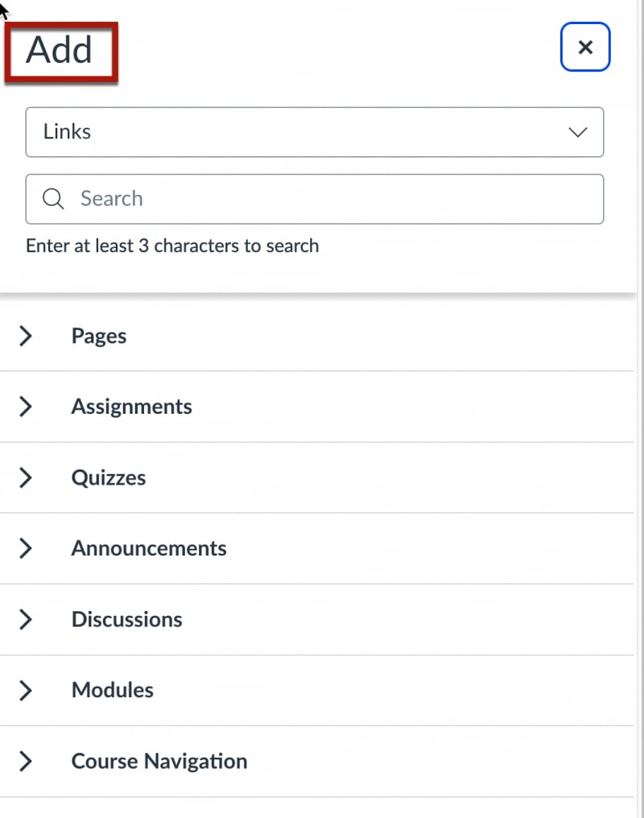Image resolution: width=644 pixels, height=818 pixels.
Task: Click the arrow icon next to Quizzes
Action: coord(26,478)
